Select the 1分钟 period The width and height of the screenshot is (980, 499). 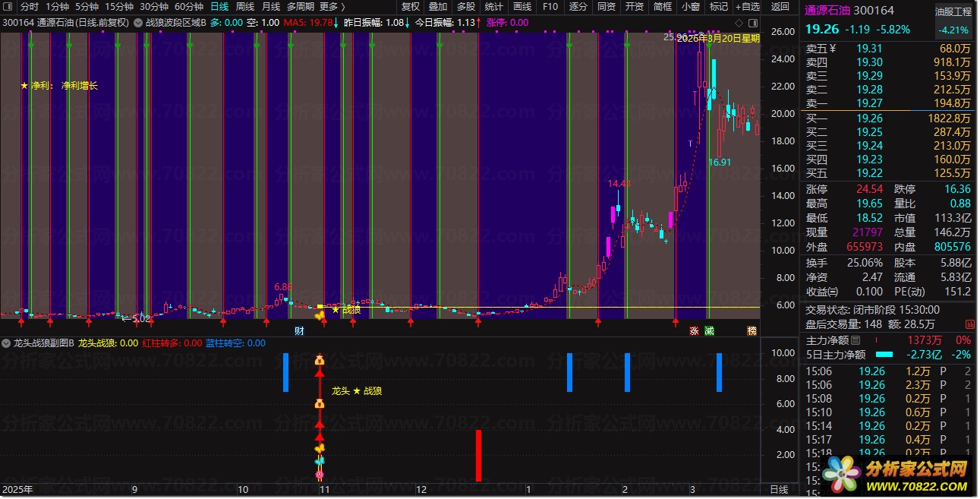(x=58, y=7)
